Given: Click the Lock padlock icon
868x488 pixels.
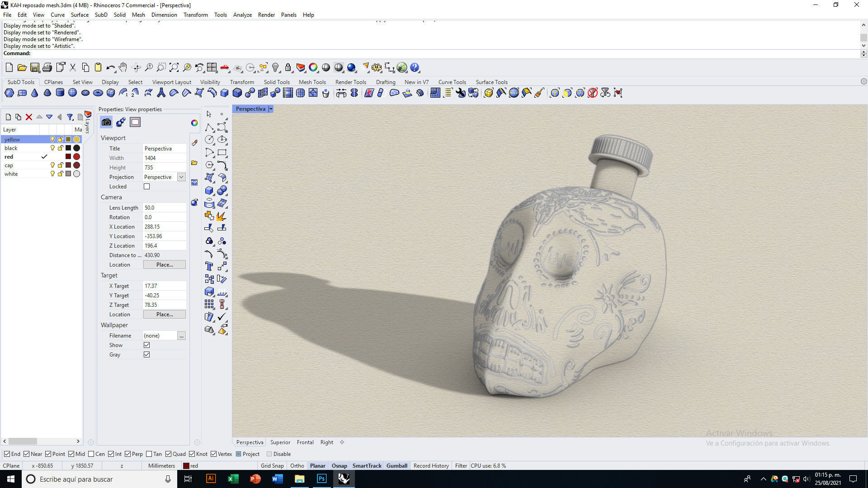Looking at the screenshot, I should [288, 68].
